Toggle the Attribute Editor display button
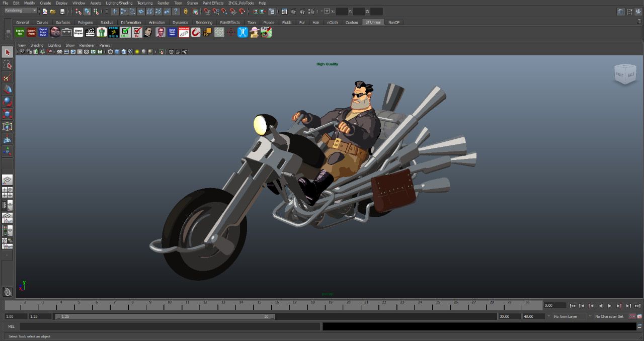The height and width of the screenshot is (341, 644). [x=621, y=12]
